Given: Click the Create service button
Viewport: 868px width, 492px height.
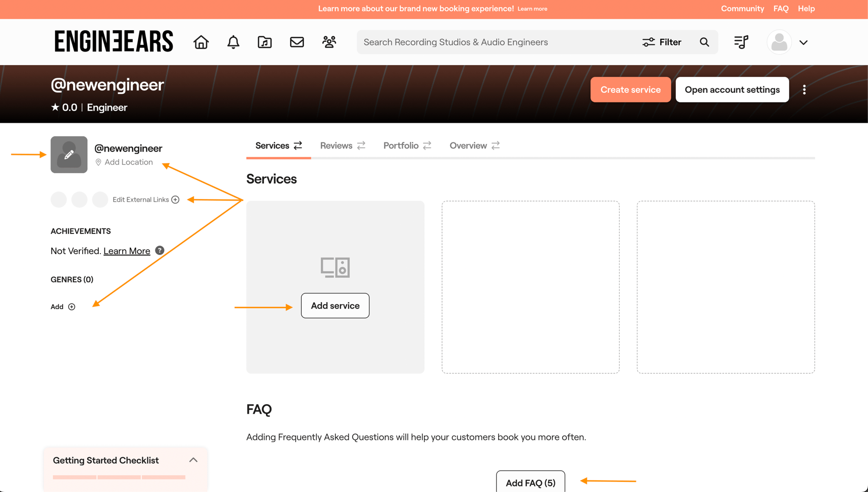Looking at the screenshot, I should 630,89.
